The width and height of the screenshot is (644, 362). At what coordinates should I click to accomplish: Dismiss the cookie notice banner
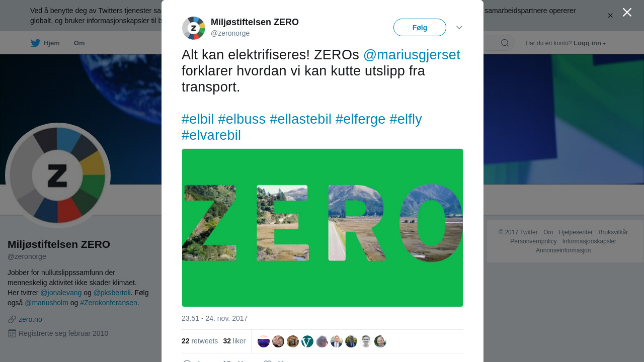610,16
